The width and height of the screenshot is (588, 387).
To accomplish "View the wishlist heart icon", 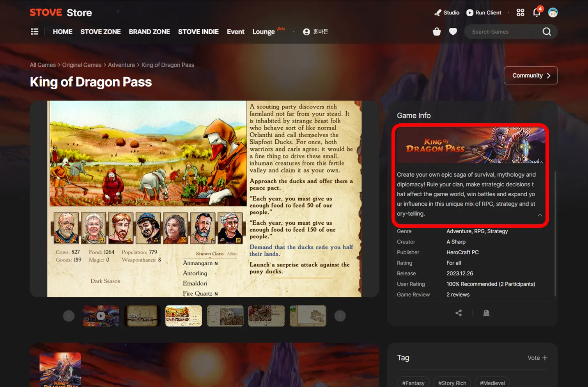I will (x=453, y=32).
